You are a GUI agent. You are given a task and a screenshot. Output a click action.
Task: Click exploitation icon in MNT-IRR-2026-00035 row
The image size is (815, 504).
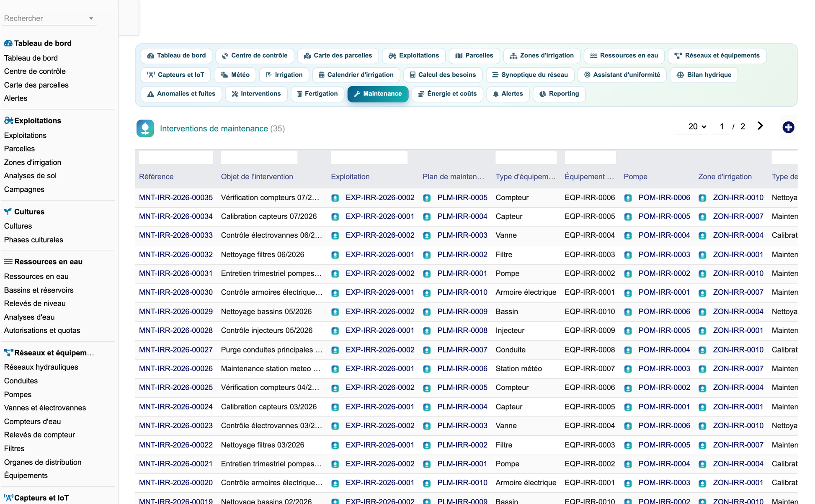point(335,198)
